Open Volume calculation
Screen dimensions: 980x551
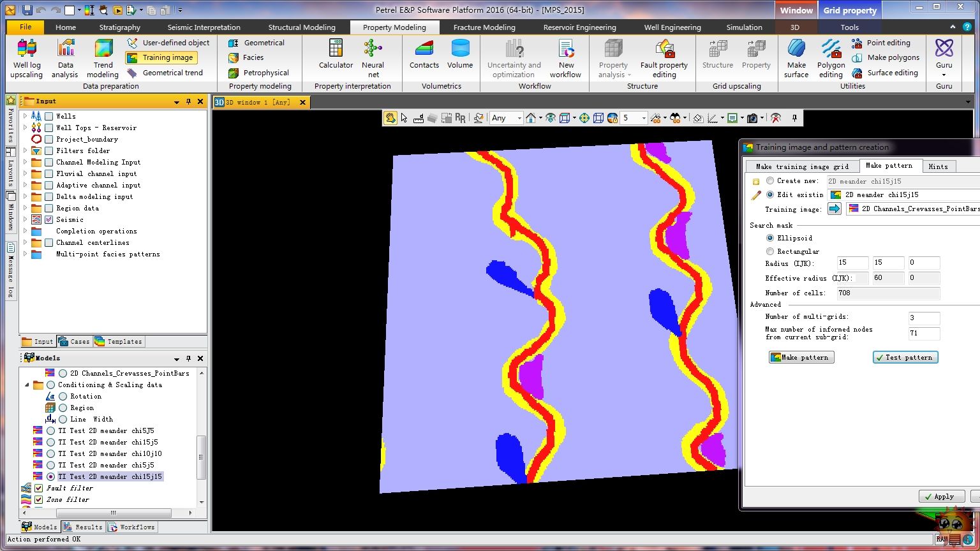[x=460, y=54]
